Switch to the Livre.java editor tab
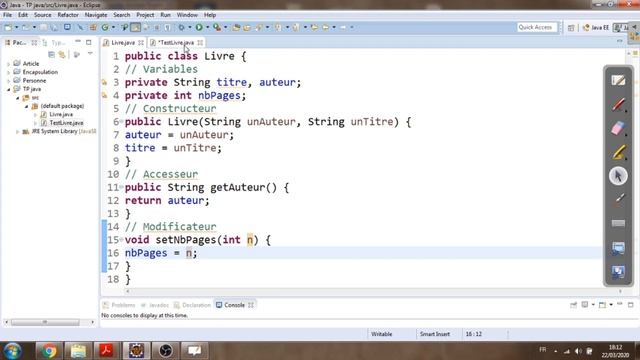Screen dimensions: 640x360 123,42
